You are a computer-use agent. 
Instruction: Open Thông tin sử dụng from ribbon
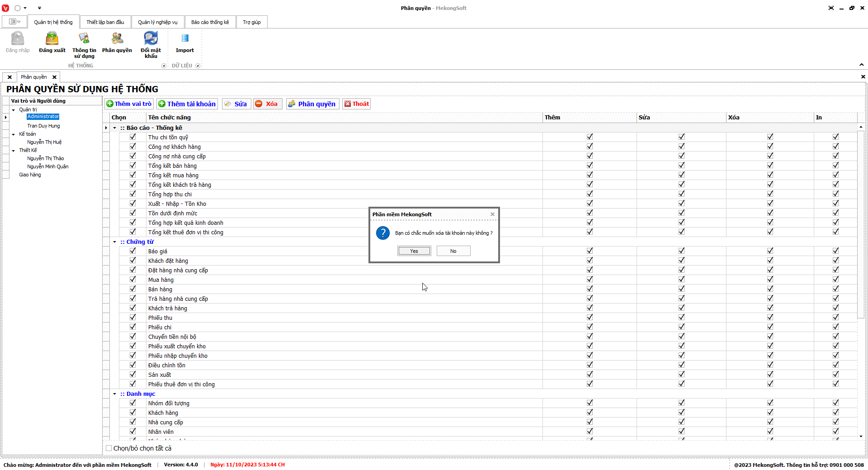(x=84, y=45)
